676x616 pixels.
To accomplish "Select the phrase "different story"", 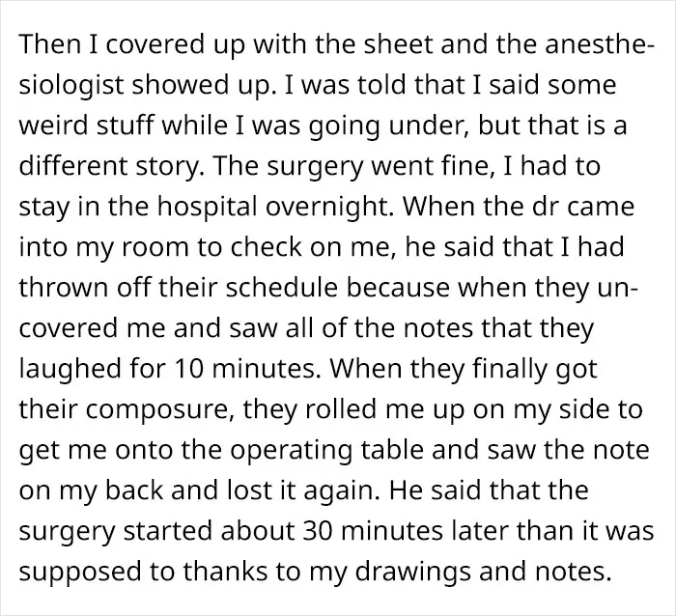I will coord(109,167).
